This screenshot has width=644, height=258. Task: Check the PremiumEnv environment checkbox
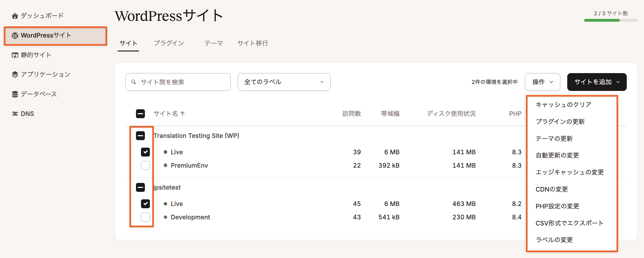[145, 165]
